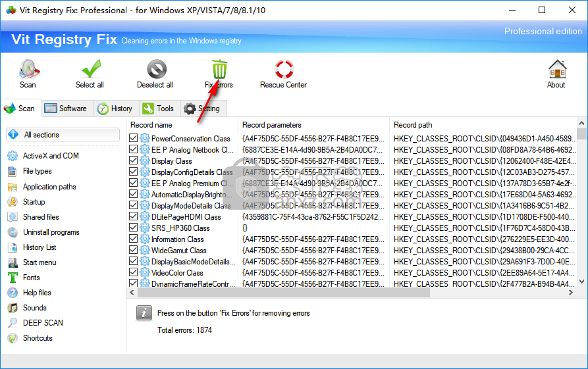Switch to the History tab
Viewport: 588px width, 369px height.
[x=115, y=109]
